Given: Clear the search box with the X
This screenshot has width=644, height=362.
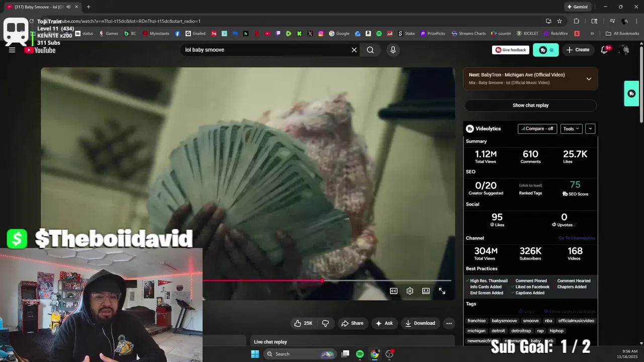Looking at the screenshot, I should click(354, 50).
